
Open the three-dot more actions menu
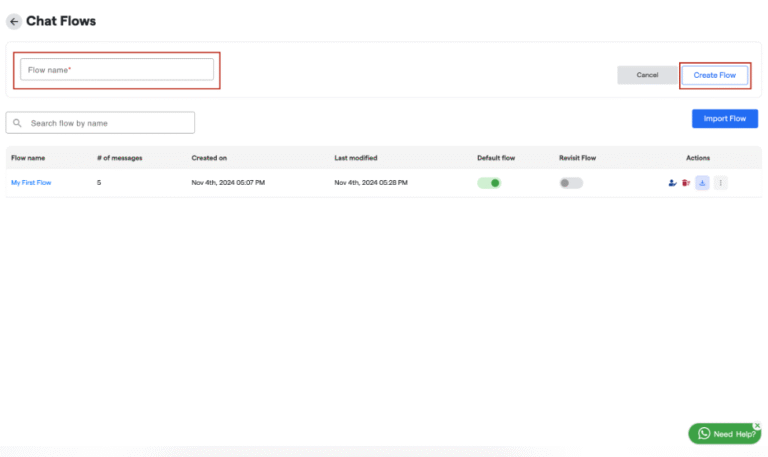(x=720, y=183)
